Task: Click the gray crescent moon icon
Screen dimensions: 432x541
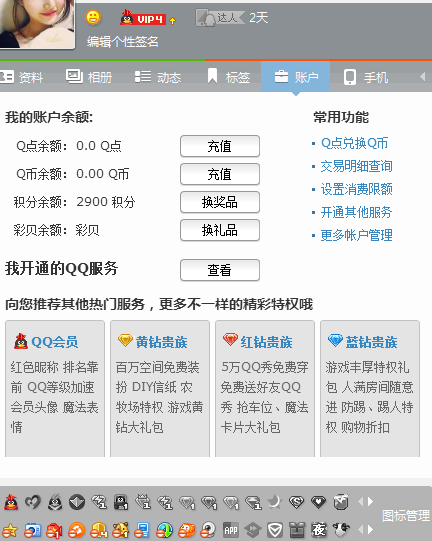Action: (275, 502)
